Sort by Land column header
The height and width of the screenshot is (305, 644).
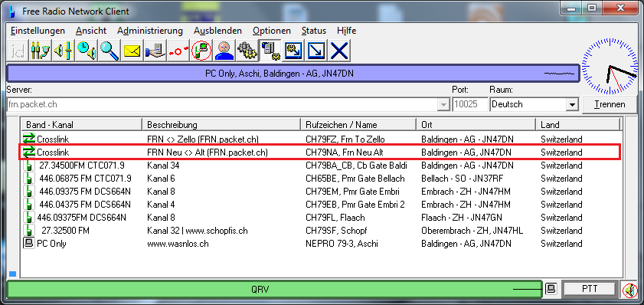click(x=577, y=124)
